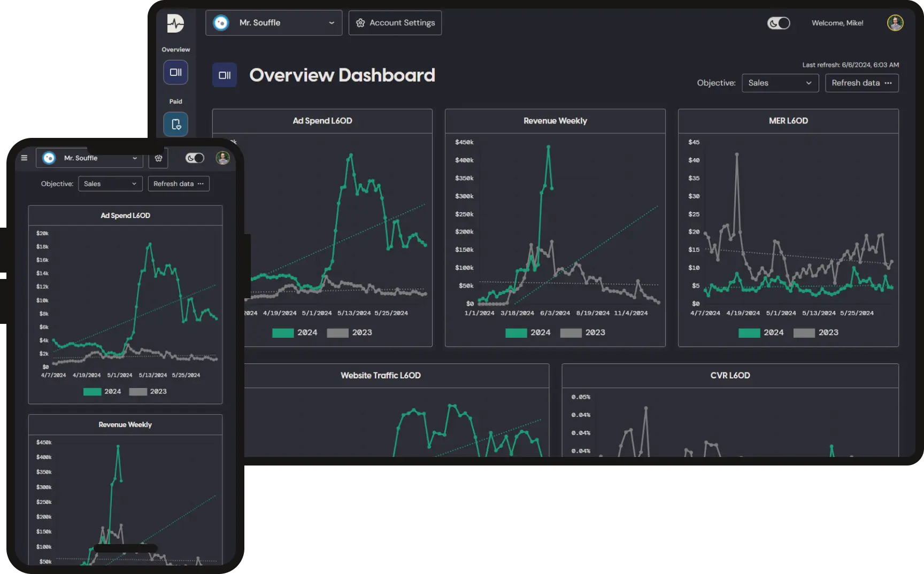Toggle 2024 legend in mobile Ad Spend chart

point(102,392)
